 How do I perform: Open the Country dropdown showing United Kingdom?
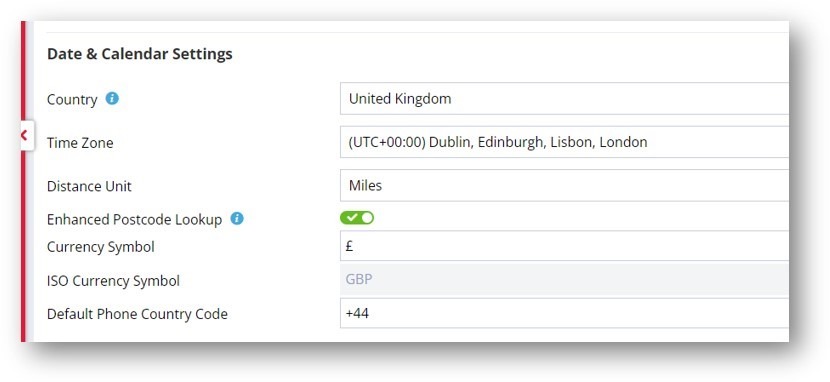pos(564,98)
